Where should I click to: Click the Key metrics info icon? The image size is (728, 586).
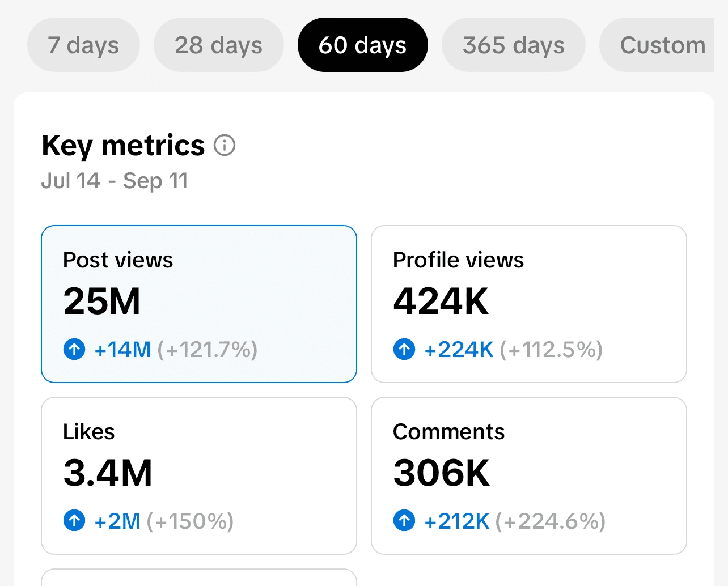pos(225,146)
